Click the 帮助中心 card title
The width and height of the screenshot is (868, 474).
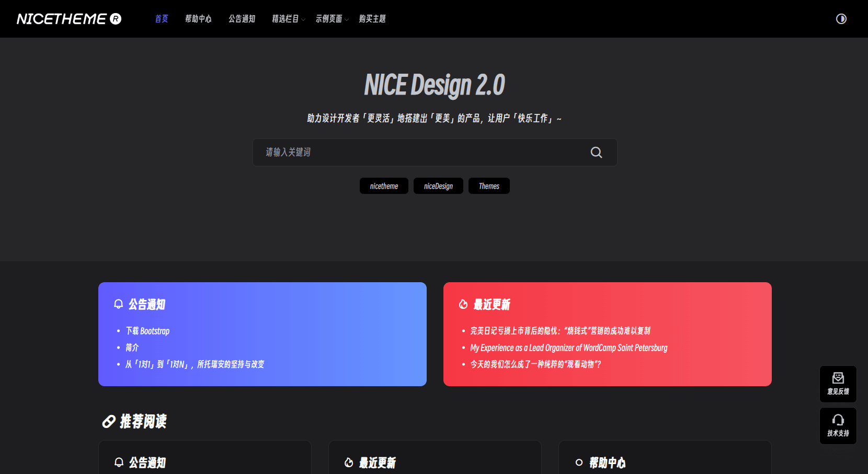tap(607, 463)
